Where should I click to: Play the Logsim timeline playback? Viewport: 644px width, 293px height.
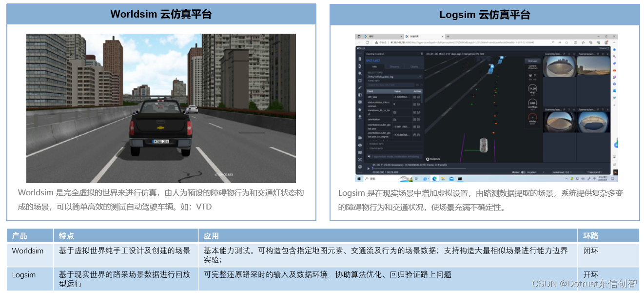pyautogui.click(x=369, y=168)
